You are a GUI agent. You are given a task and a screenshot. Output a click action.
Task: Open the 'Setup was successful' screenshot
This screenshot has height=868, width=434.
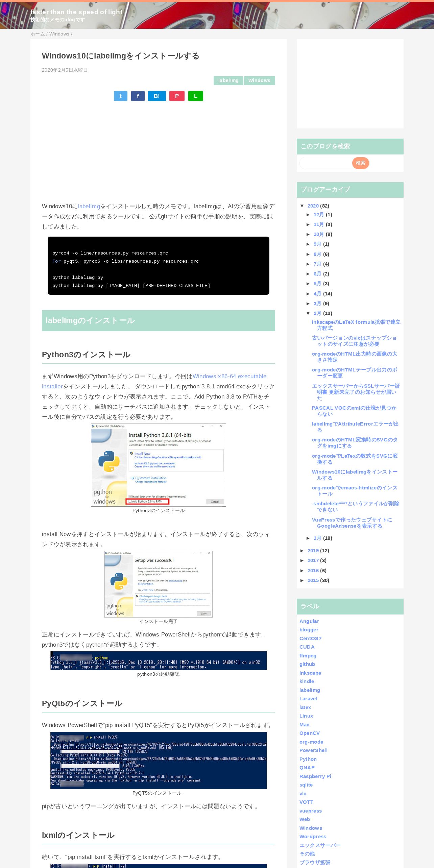(x=159, y=584)
